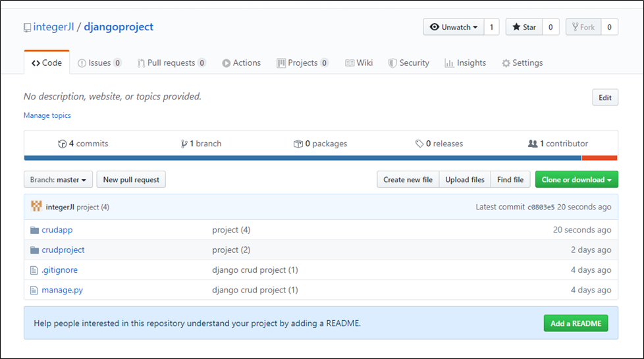Open the manage.py file
This screenshot has width=644, height=359.
62,290
